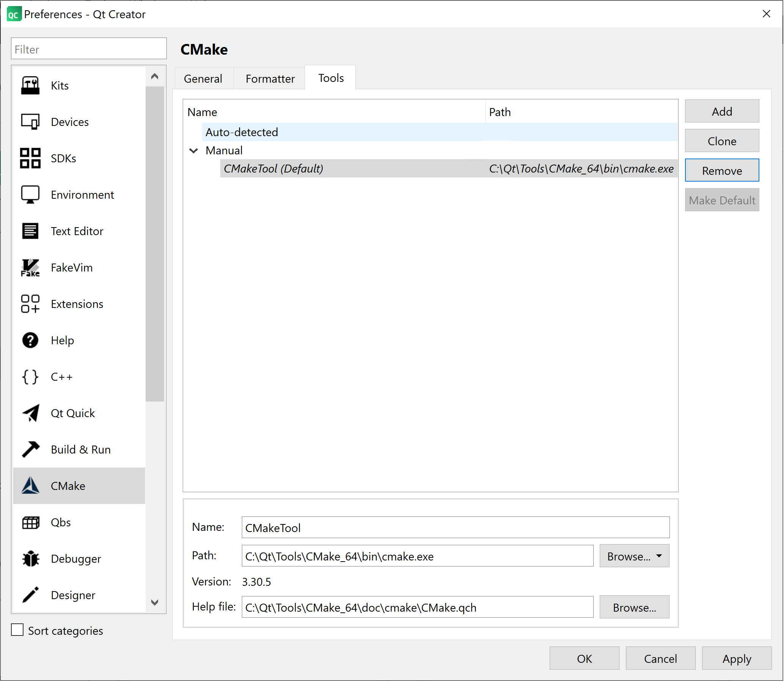Viewport: 784px width, 681px height.
Task: Open the Qbs category icon
Action: (30, 523)
